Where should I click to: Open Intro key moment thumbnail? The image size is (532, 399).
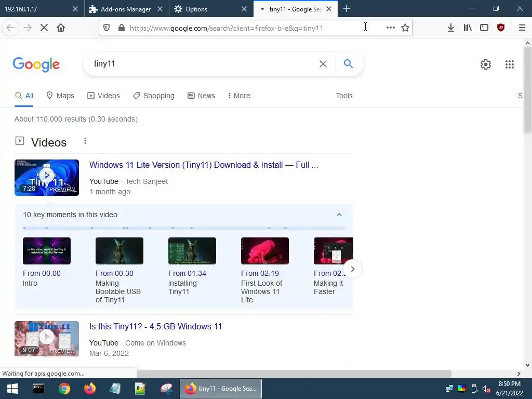(x=47, y=251)
